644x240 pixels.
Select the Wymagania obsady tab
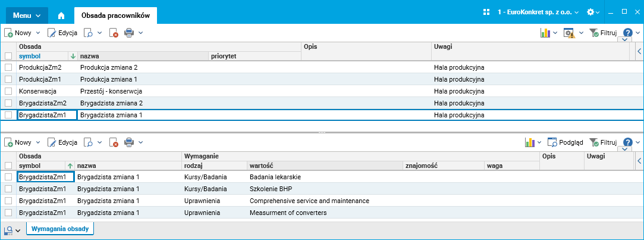(59, 229)
